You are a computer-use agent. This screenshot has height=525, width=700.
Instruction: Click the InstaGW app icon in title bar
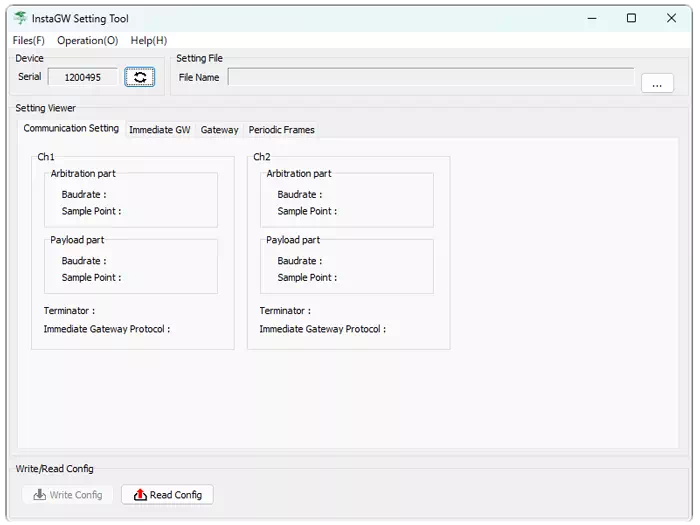click(20, 18)
